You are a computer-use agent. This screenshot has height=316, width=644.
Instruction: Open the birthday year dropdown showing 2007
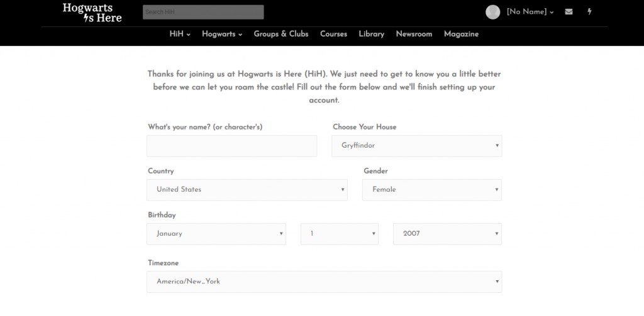(x=447, y=234)
